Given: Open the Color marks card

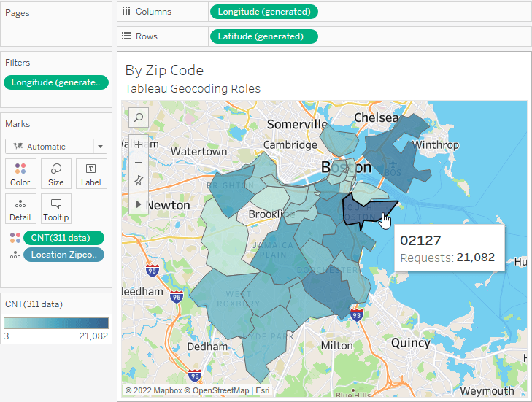Looking at the screenshot, I should (x=20, y=174).
